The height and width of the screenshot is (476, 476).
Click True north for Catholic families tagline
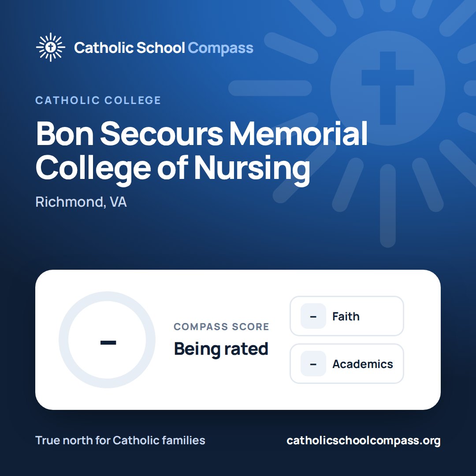pyautogui.click(x=120, y=440)
